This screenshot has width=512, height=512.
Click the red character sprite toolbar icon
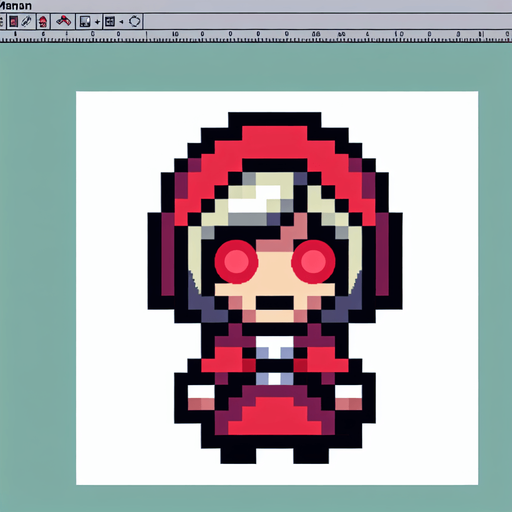tap(43, 22)
